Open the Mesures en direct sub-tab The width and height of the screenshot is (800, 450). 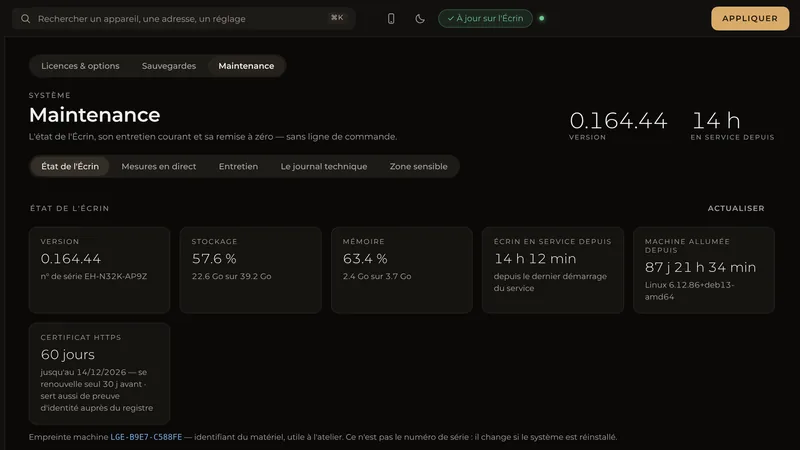(x=159, y=166)
